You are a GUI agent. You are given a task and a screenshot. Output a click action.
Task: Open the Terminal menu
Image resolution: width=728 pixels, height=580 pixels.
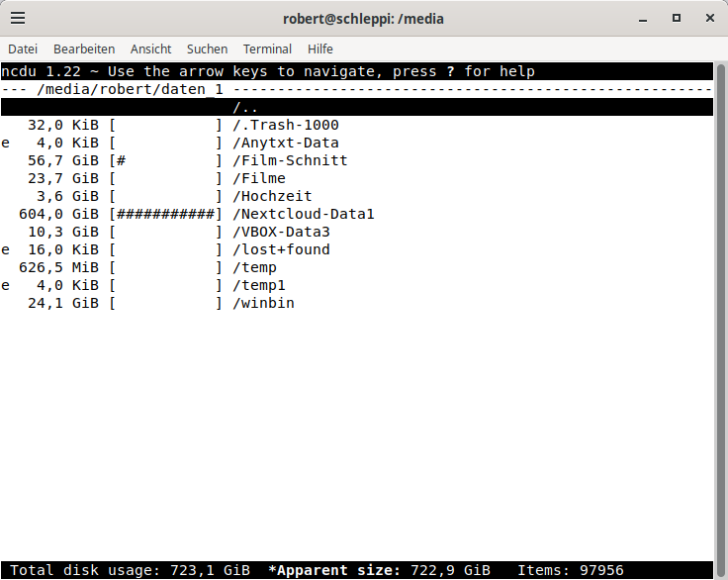click(x=267, y=48)
